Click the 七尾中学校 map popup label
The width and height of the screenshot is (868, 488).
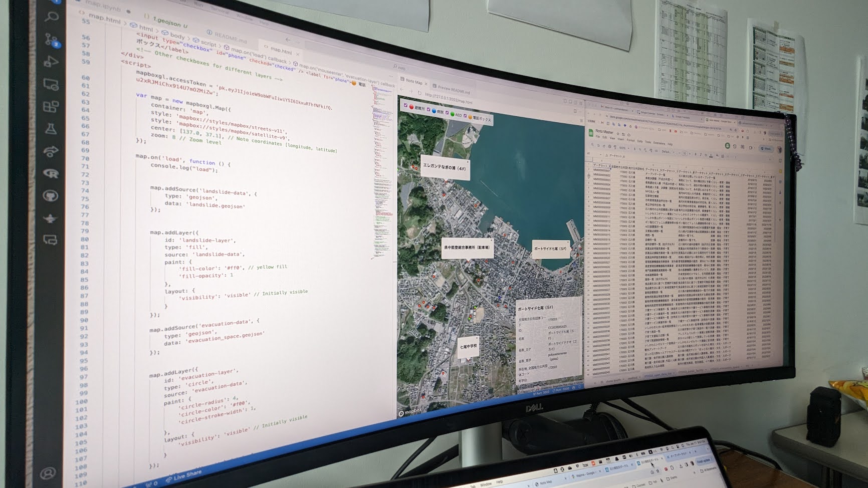pos(468,346)
